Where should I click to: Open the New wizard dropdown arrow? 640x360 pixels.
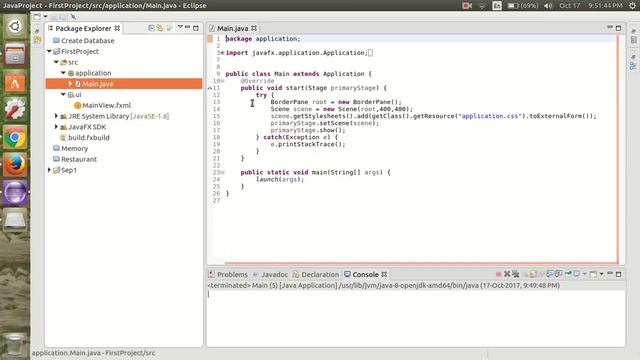45,17
